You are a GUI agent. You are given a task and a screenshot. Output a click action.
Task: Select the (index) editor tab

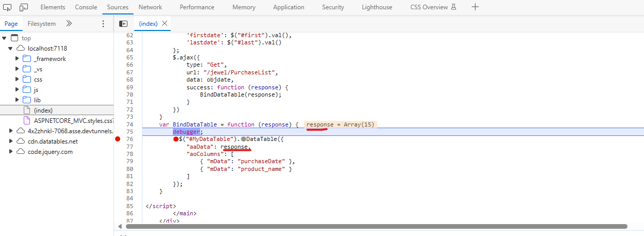[x=148, y=24]
